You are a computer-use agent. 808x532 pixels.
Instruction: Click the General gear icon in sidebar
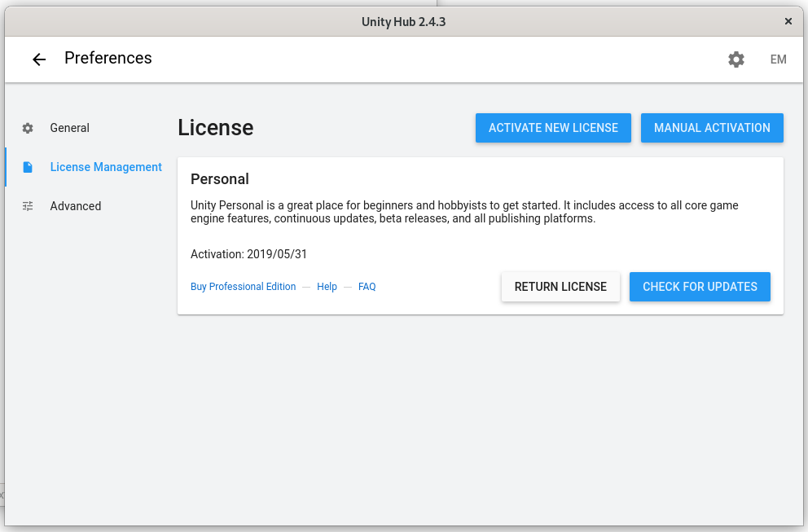pyautogui.click(x=28, y=128)
